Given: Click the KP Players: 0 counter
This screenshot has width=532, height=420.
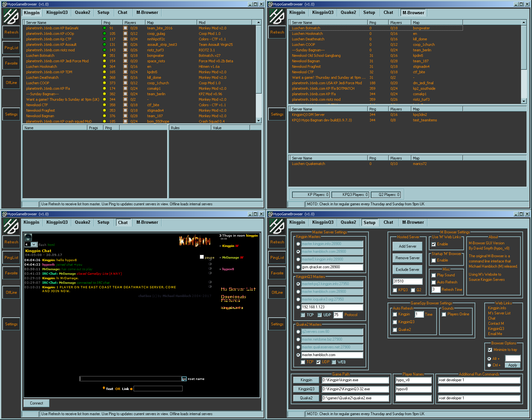Looking at the screenshot, I should pyautogui.click(x=311, y=195).
